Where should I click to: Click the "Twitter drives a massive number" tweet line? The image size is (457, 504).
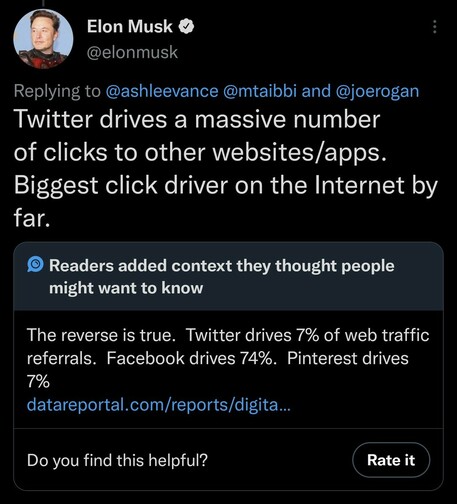click(197, 119)
